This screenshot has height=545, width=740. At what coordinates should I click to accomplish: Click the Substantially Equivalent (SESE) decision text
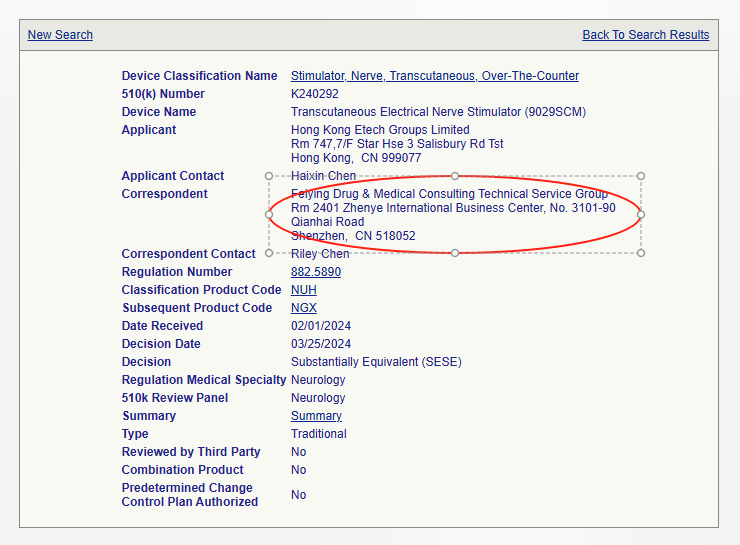click(x=376, y=362)
